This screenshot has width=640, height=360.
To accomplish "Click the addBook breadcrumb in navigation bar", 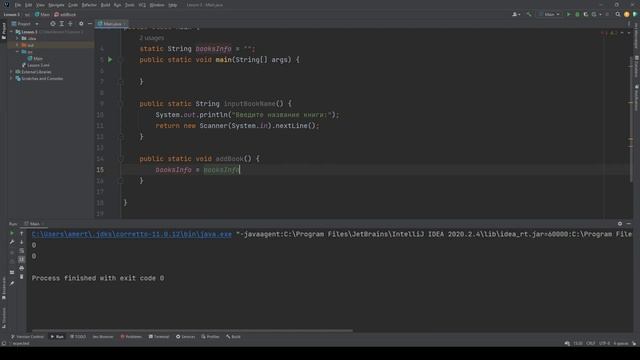I will point(65,14).
